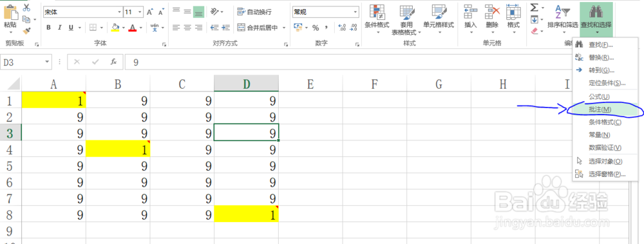Toggle Italic formatting
The height and width of the screenshot is (244, 644).
[59, 28]
